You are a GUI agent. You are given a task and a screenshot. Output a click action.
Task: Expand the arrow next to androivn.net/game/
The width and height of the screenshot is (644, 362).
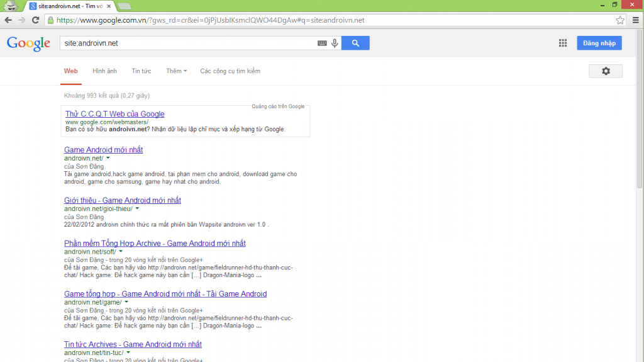126,302
